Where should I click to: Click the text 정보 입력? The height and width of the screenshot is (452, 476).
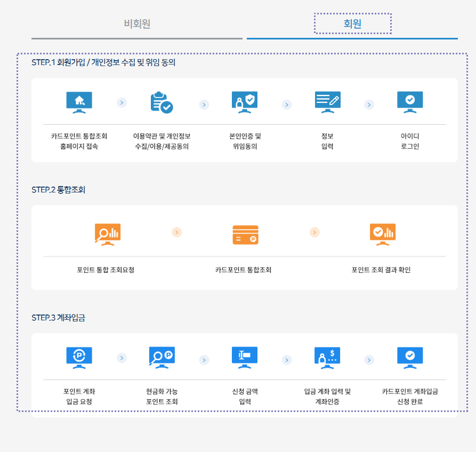point(328,141)
